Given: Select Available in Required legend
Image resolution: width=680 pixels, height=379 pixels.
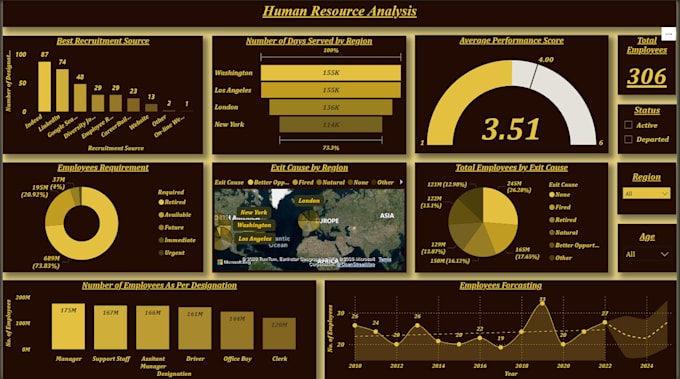Looking at the screenshot, I should click(175, 215).
